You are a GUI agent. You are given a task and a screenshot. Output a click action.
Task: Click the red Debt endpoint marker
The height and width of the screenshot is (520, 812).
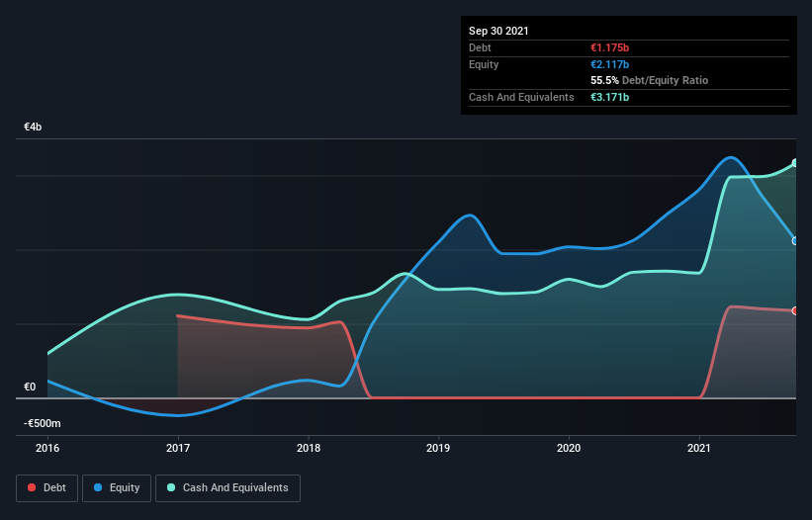click(x=795, y=310)
